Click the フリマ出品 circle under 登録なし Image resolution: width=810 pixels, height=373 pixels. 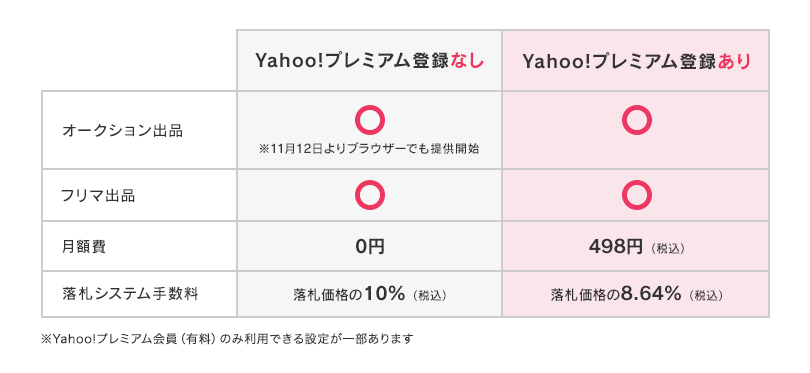(x=370, y=195)
